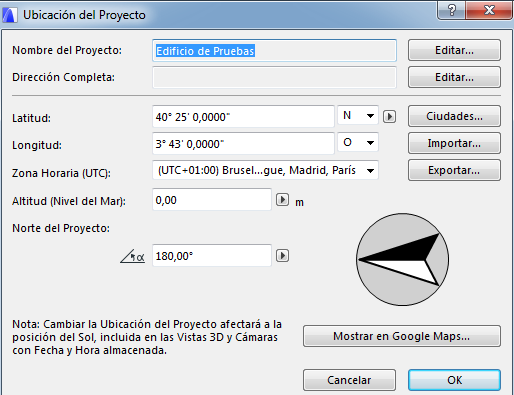Click the Zona Horaria (UTC) label
This screenshot has height=395, width=514.
[61, 173]
